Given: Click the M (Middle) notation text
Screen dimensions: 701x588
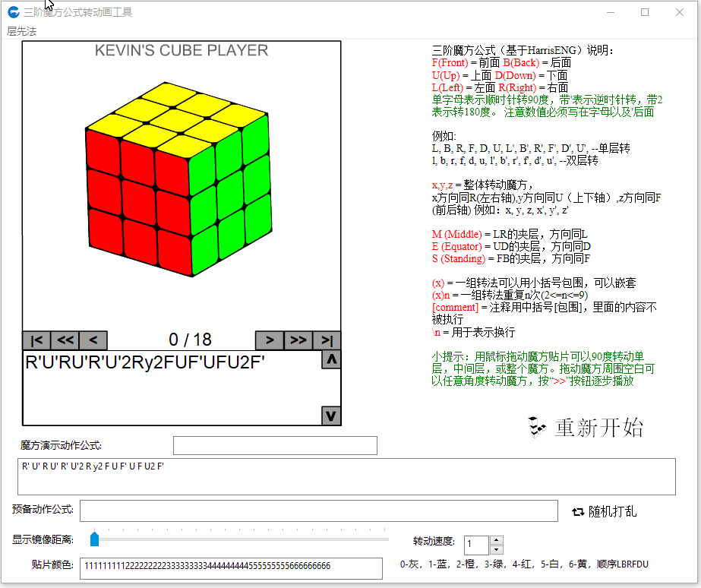Looking at the screenshot, I should [x=457, y=234].
